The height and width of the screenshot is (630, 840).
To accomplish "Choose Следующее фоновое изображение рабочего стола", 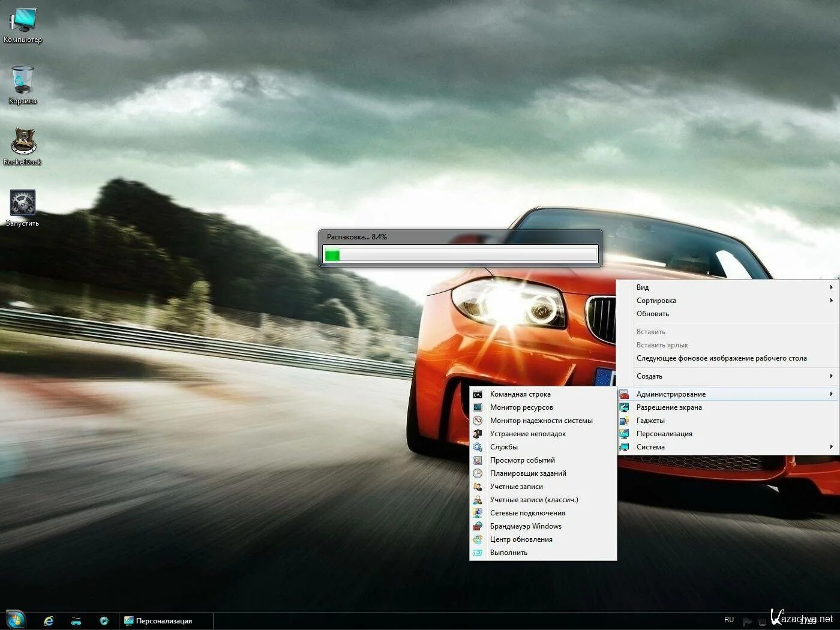I will [728, 358].
